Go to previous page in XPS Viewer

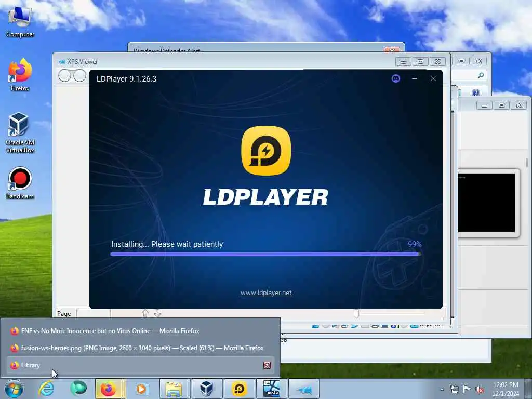145,313
